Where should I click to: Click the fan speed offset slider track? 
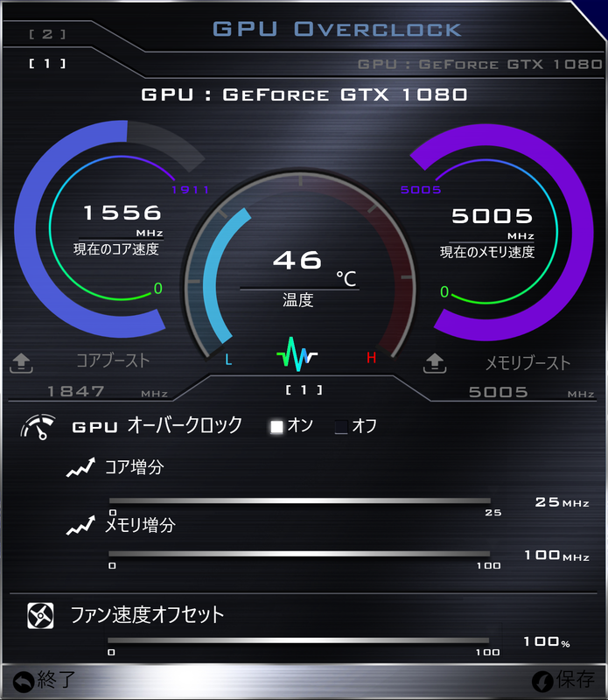(298, 640)
